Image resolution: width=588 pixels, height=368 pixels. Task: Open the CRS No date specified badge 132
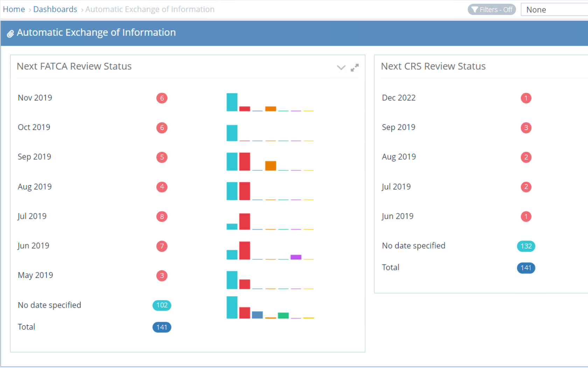[526, 246]
